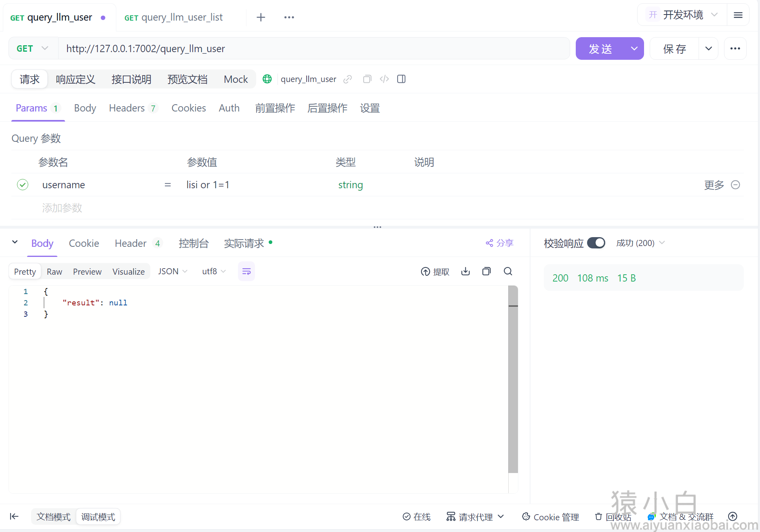
Task: Click the code generation icon
Action: pos(384,79)
